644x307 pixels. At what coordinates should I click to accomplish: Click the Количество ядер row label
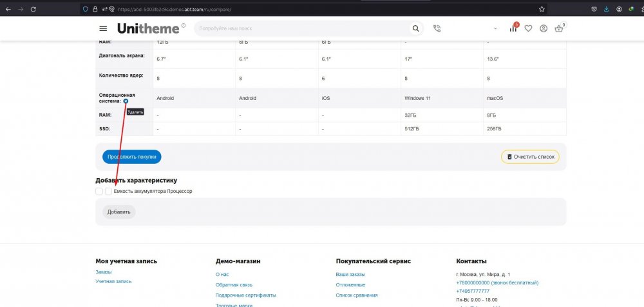coord(120,75)
